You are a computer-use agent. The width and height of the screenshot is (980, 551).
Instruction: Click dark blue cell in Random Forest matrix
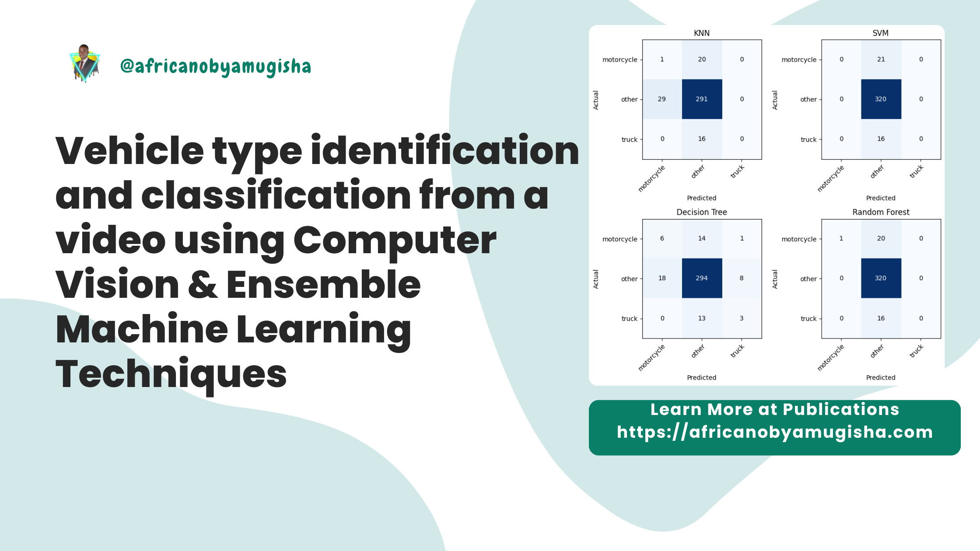coord(880,278)
